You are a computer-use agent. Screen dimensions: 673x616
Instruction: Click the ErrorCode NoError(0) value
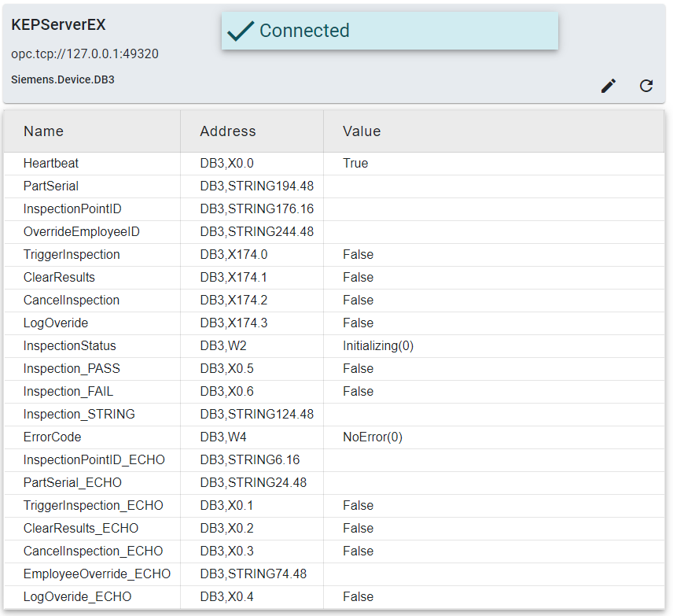[373, 437]
